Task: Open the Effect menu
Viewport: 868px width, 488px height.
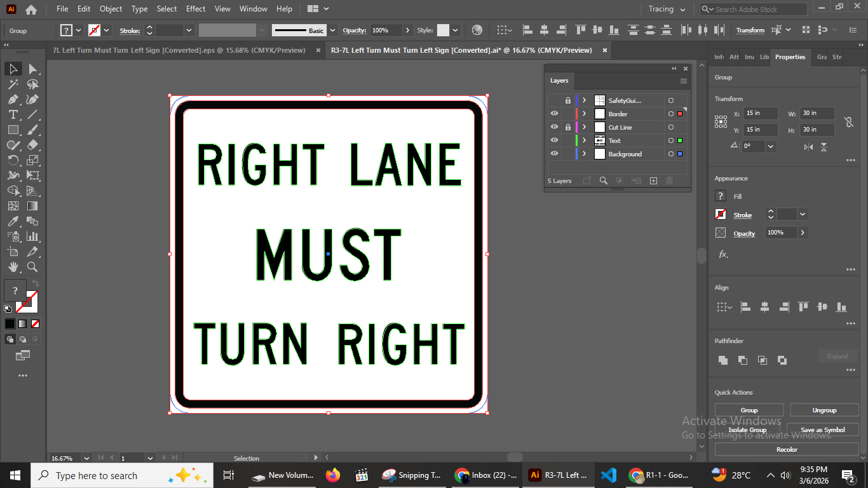Action: click(x=196, y=9)
